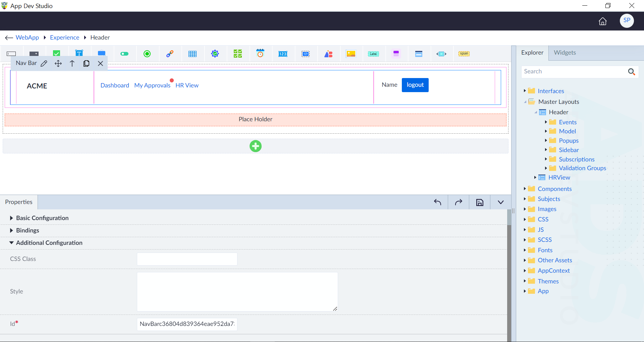Click the green add section button
This screenshot has height=342, width=644.
(256, 146)
